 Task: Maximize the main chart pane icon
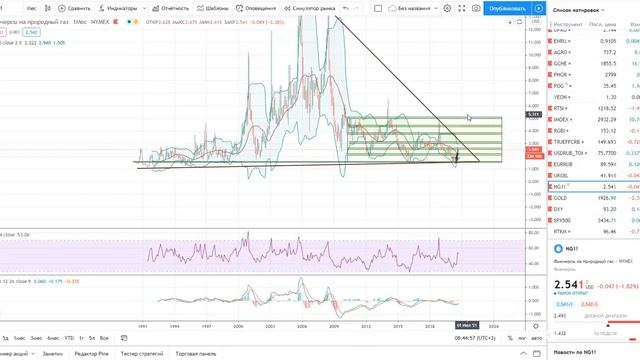click(519, 22)
